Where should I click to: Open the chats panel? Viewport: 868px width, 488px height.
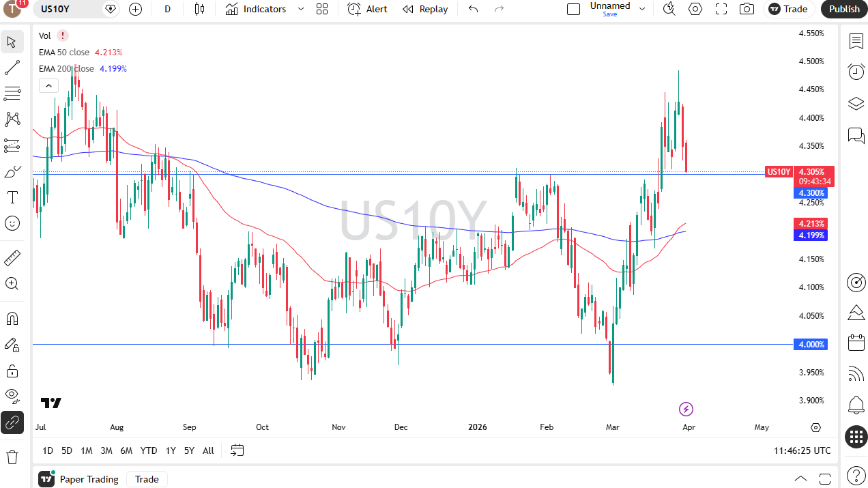pyautogui.click(x=856, y=135)
